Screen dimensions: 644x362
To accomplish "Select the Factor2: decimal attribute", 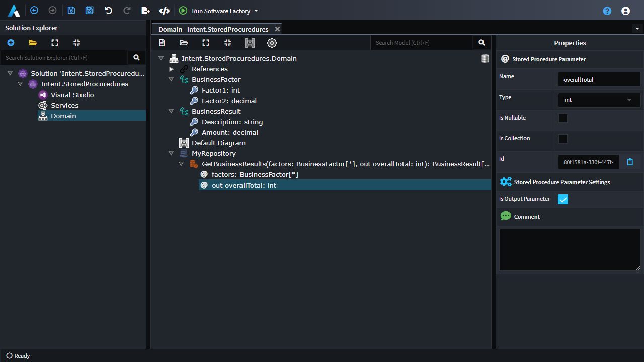I will (x=229, y=101).
